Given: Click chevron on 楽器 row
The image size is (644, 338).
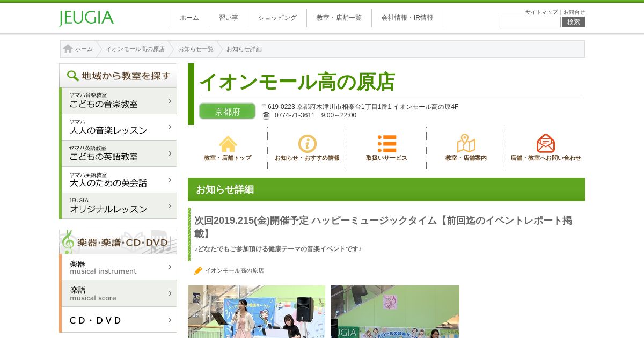Looking at the screenshot, I should (170, 267).
